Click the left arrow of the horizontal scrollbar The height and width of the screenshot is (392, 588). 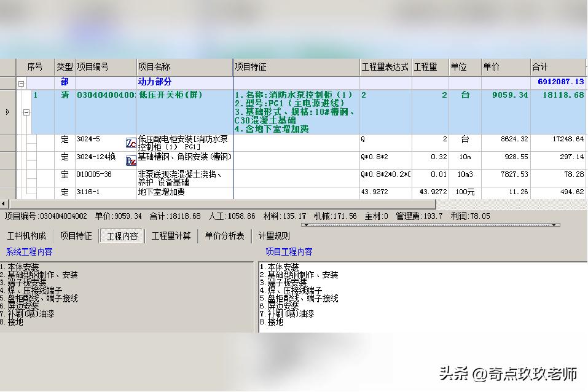pos(4,203)
